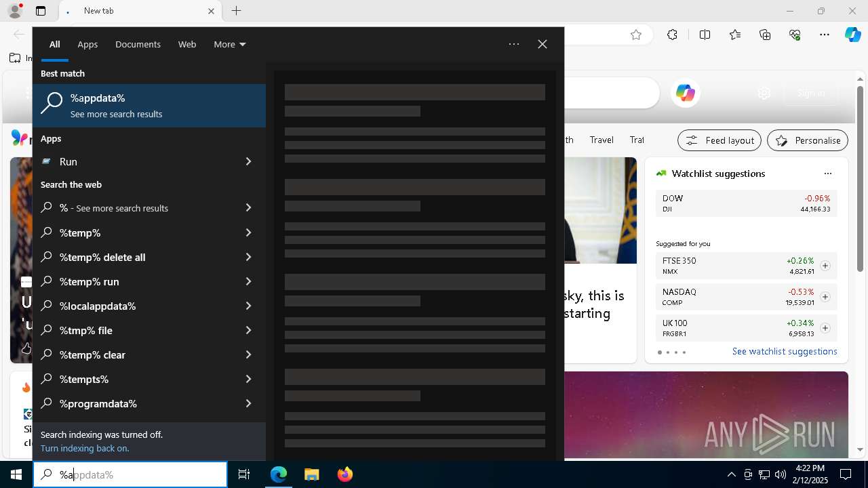Screen dimensions: 868x488
Task: Open Edge Extensions icon
Action: pos(672,35)
